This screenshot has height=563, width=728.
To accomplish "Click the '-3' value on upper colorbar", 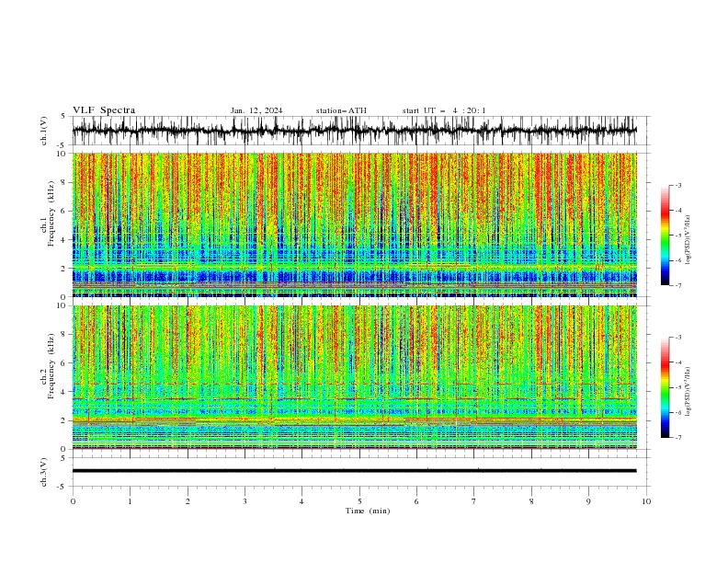I will point(678,185).
